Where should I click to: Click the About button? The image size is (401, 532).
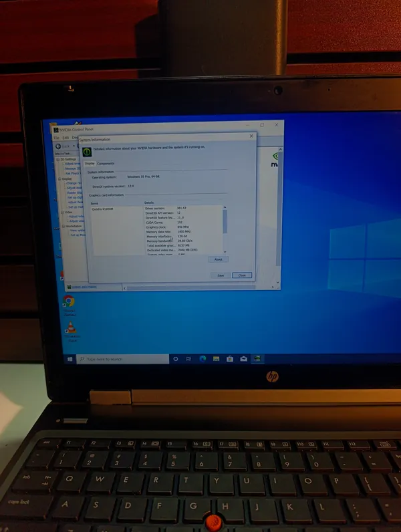218,259
